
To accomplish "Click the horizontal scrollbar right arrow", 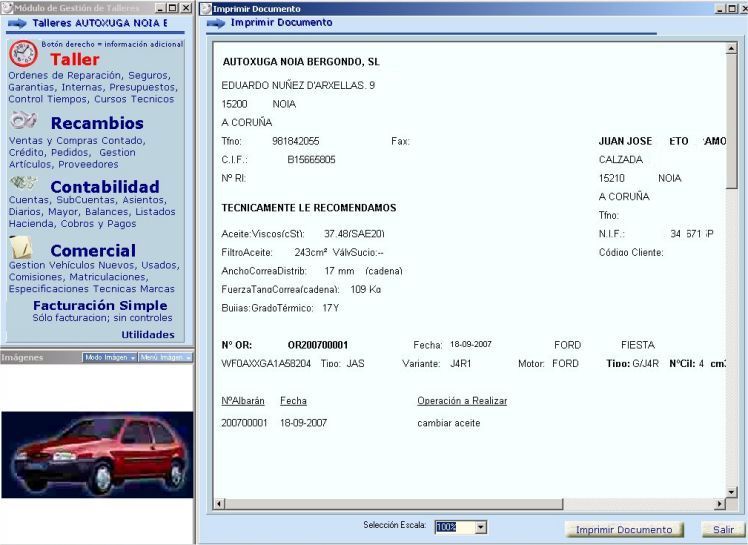I will tap(720, 504).
